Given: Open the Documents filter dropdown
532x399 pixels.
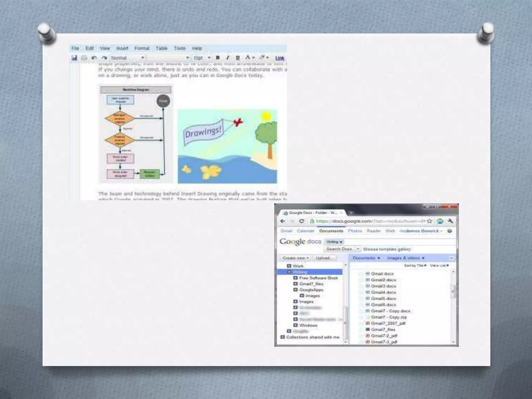Looking at the screenshot, I should point(366,258).
